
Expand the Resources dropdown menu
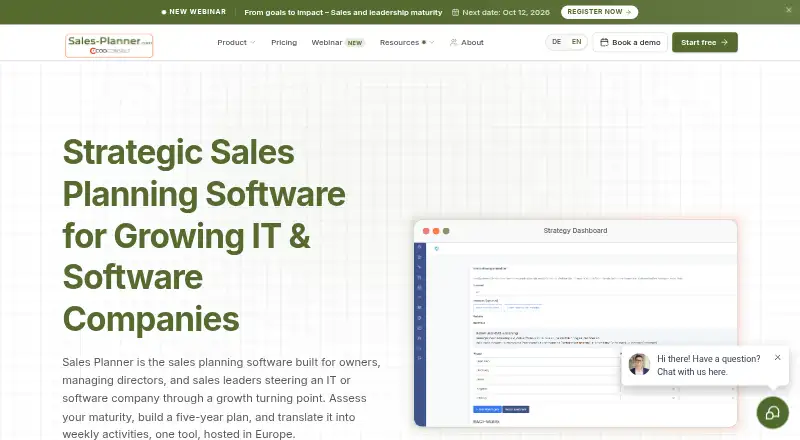[x=407, y=42]
